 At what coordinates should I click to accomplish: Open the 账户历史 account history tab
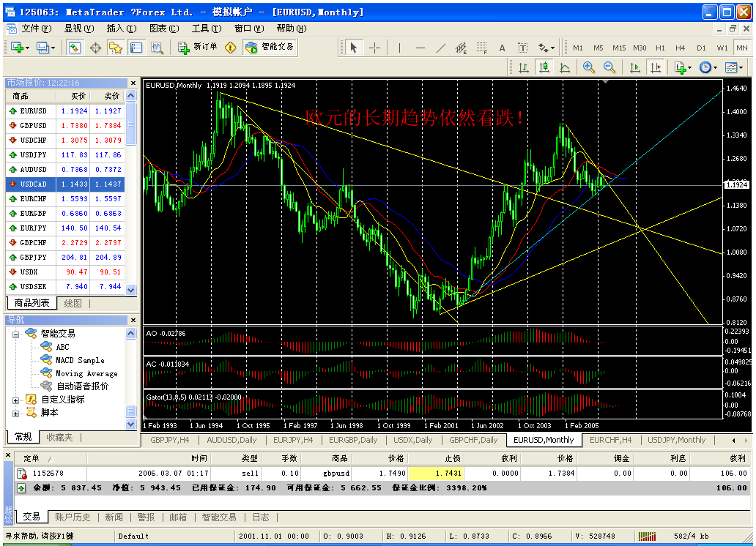pyautogui.click(x=73, y=517)
